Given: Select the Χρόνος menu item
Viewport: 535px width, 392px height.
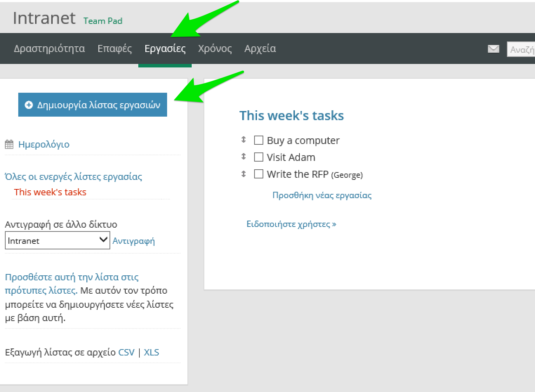Looking at the screenshot, I should click(x=215, y=48).
